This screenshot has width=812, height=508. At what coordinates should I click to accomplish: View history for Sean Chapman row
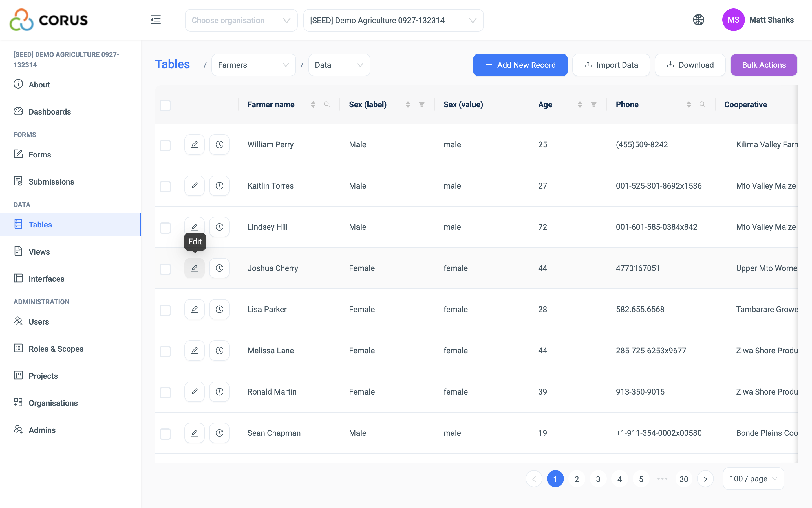[219, 433]
